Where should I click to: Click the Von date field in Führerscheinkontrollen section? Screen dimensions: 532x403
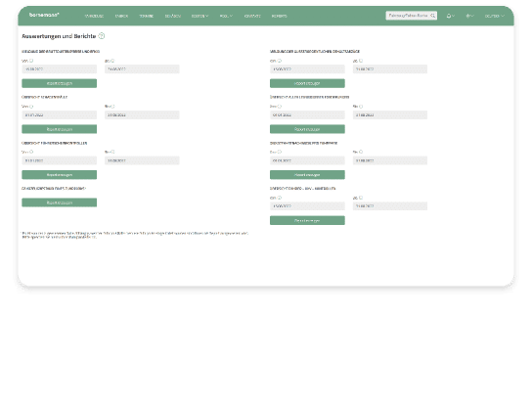[x=60, y=160]
